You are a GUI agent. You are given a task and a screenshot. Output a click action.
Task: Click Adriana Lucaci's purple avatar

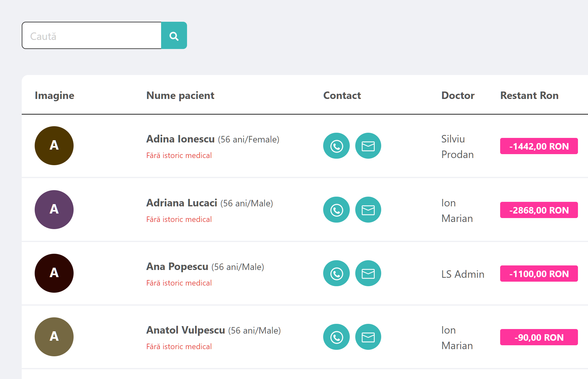click(54, 210)
